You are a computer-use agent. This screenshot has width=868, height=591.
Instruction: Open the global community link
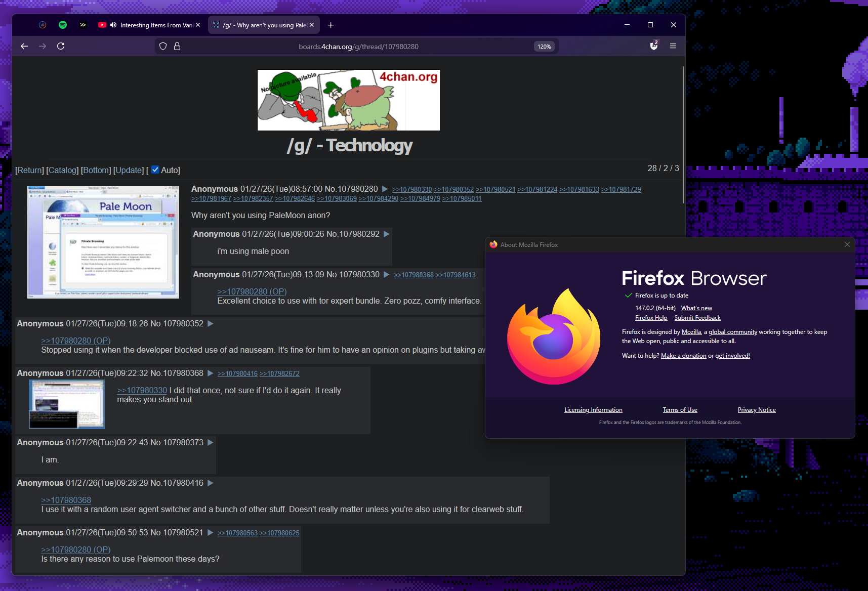733,332
